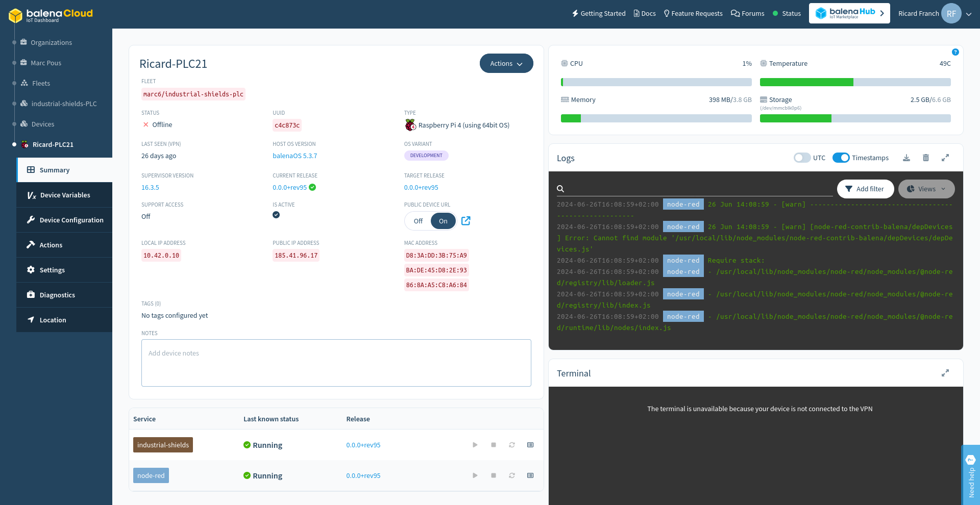
Task: Open the help question-mark icon in metrics panel
Action: (955, 52)
